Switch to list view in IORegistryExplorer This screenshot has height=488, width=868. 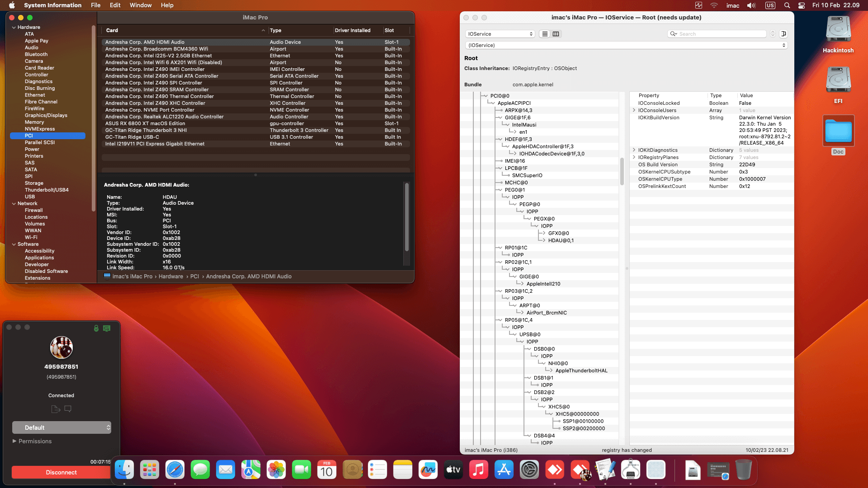pos(544,33)
